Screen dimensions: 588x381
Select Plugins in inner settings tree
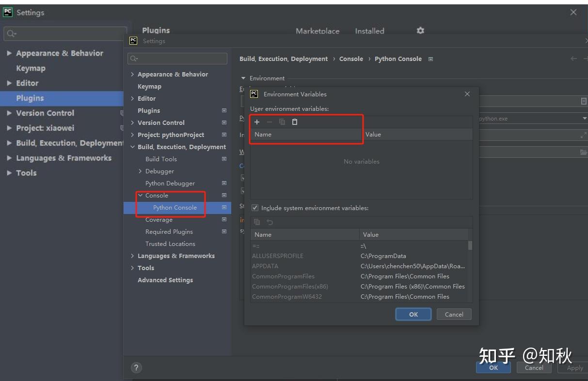tap(149, 111)
